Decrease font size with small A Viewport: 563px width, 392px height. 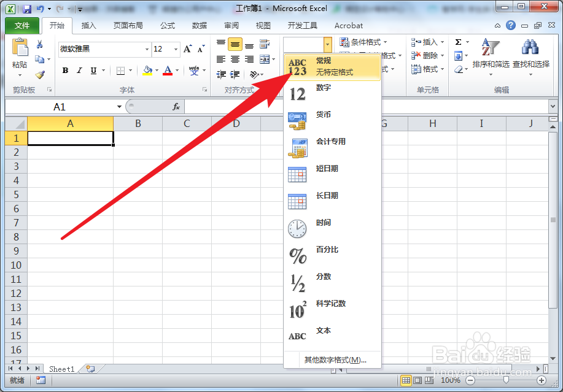coord(201,49)
